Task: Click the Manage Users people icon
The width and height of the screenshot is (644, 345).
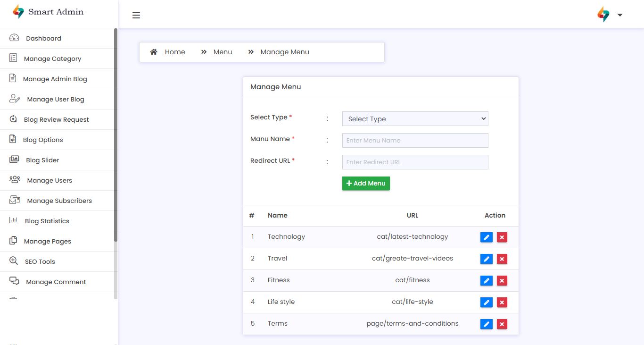Action: click(15, 180)
